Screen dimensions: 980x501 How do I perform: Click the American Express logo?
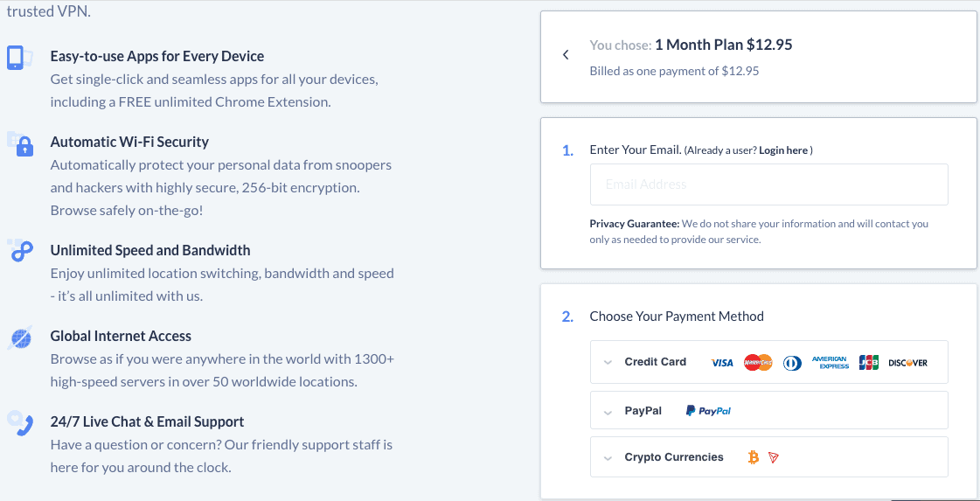coord(830,362)
